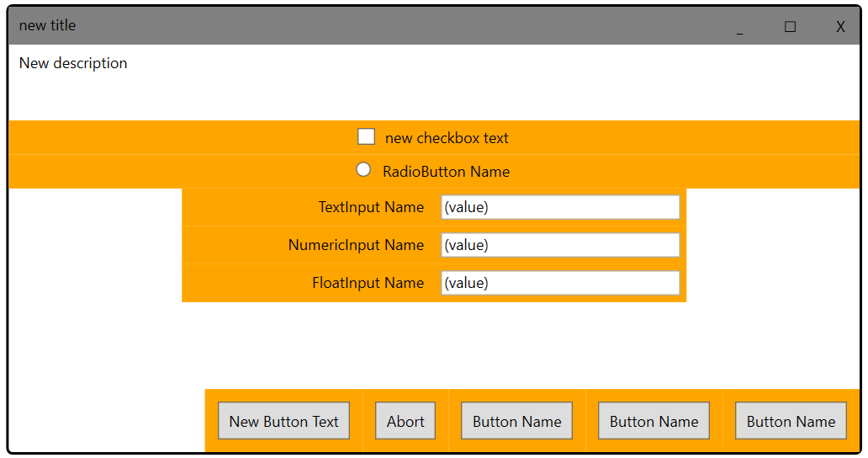Click the 'New Button Text' button

284,421
